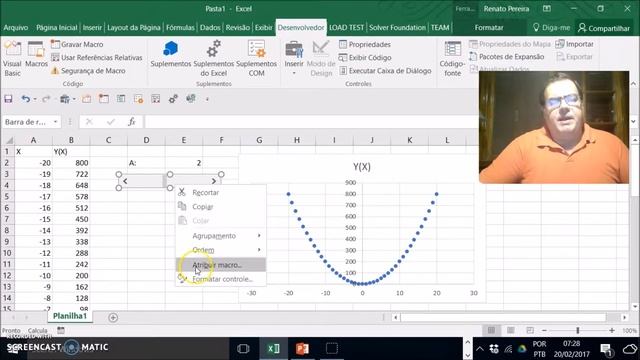Open the Arquivo tab
The image size is (640, 360).
[16, 28]
